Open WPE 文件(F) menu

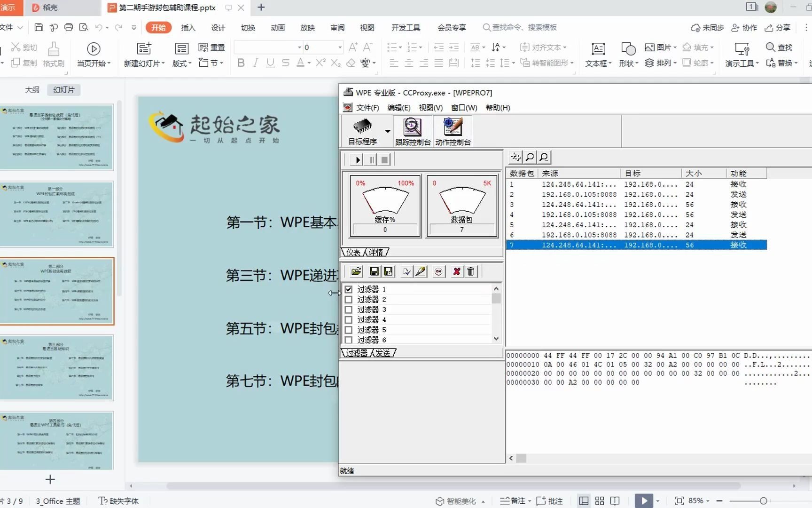(x=367, y=108)
